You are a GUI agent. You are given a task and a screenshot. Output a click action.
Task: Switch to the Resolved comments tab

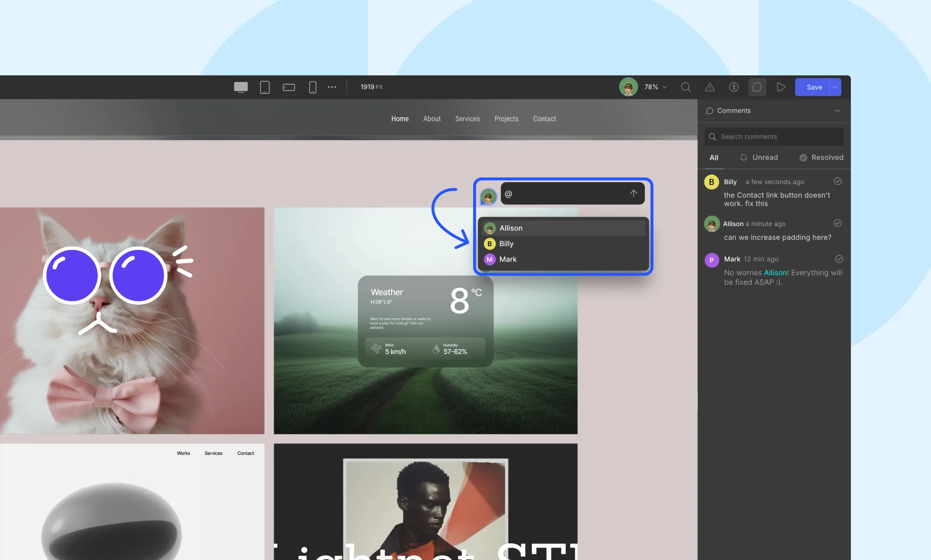tap(821, 157)
